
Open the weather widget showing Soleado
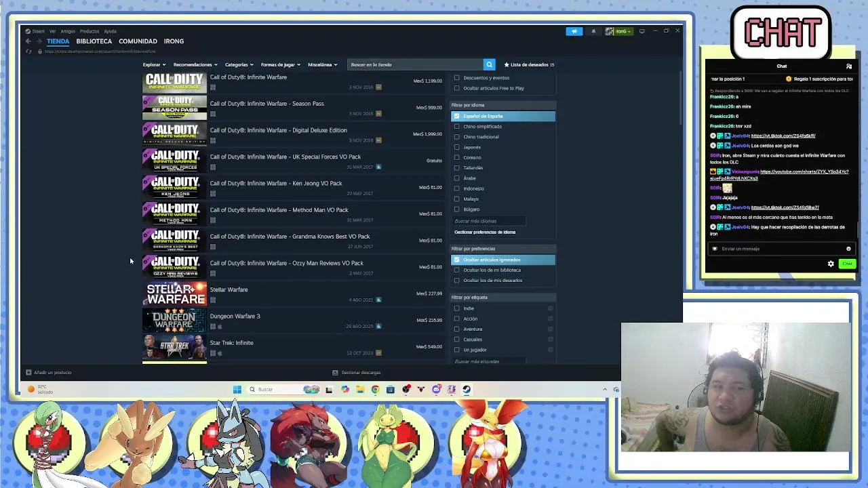[41, 389]
